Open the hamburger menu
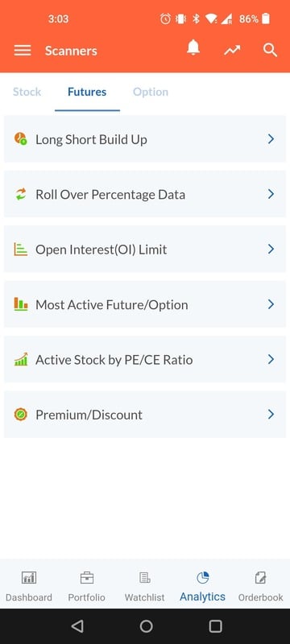Screen dimensions: 290x644 23,51
